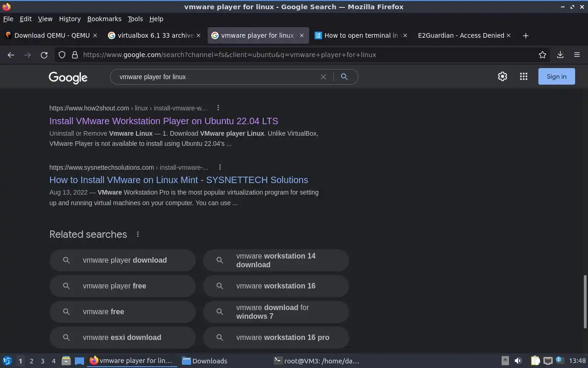Open the Downloads window from the taskbar
The width and height of the screenshot is (588, 368).
pyautogui.click(x=224, y=361)
